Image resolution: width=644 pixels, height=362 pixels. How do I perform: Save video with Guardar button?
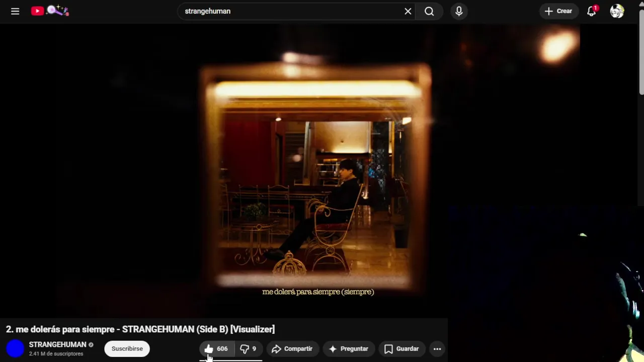(x=401, y=348)
